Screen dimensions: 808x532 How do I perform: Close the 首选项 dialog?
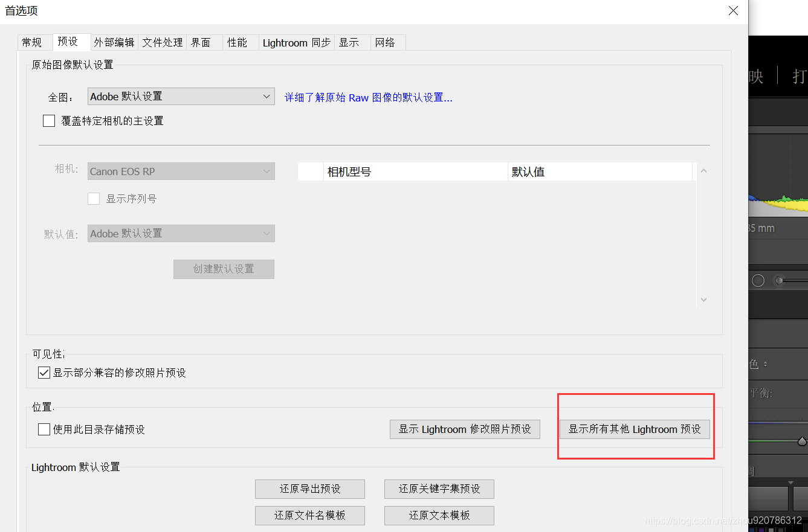tap(733, 11)
